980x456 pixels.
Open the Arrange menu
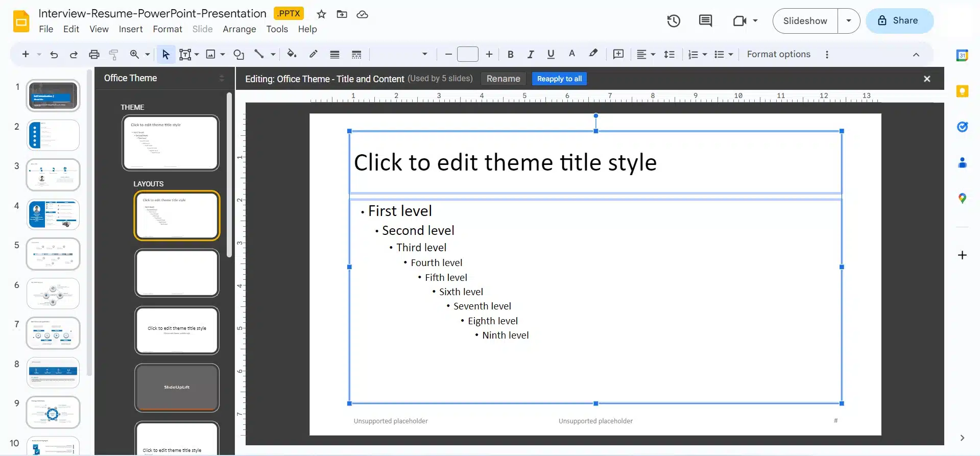click(239, 29)
